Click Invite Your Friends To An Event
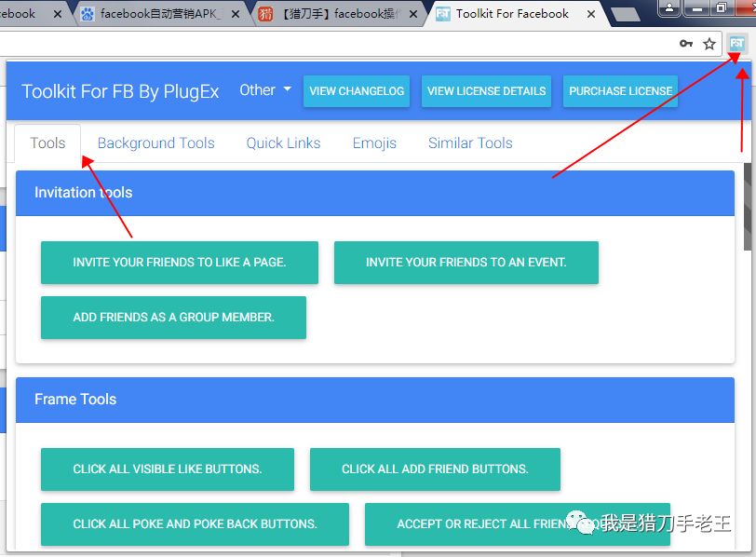Image resolution: width=756 pixels, height=557 pixels. 466,263
